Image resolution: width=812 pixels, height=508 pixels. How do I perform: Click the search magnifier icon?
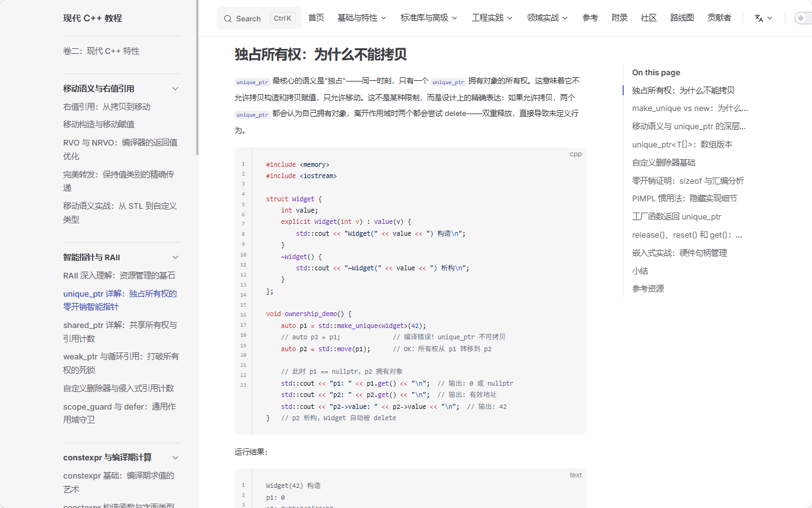click(x=227, y=19)
